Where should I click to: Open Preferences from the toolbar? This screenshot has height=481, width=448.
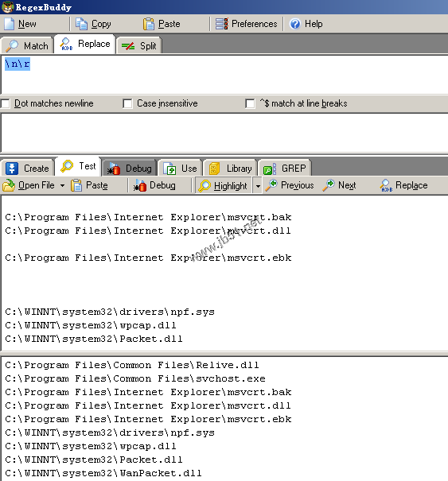(x=246, y=24)
